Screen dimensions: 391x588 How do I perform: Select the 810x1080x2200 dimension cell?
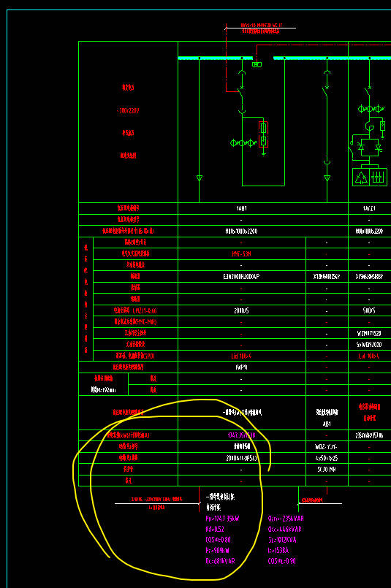click(241, 232)
